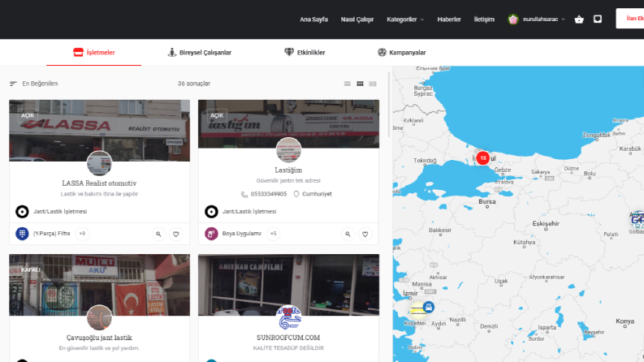Image resolution: width=644 pixels, height=362 pixels.
Task: Click the listings panel vertical scrollbar
Action: pos(389,105)
